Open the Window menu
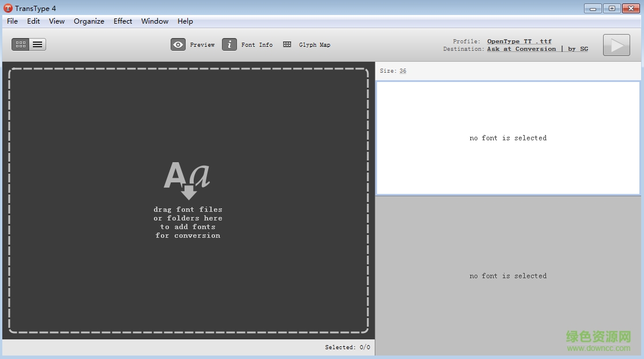Viewport: 644px width, 359px height. [155, 21]
